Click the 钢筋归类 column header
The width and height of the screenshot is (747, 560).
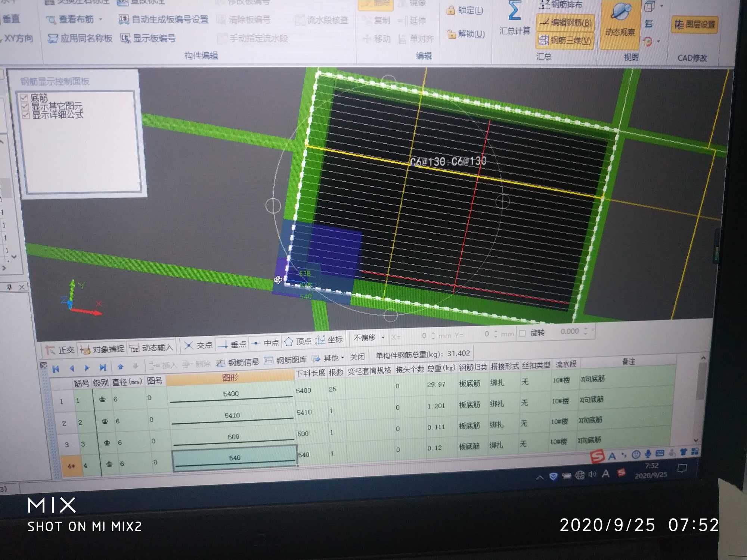473,367
